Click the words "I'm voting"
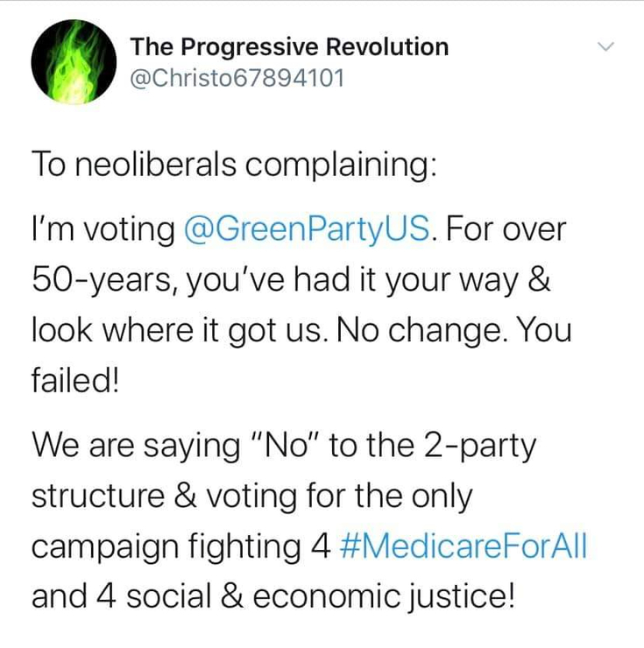The width and height of the screenshot is (644, 648). pyautogui.click(x=103, y=230)
